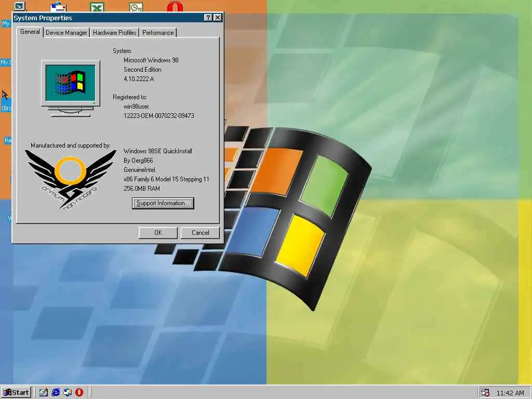Close the System Properties window
Image resolution: width=532 pixels, height=399 pixels.
pyautogui.click(x=218, y=18)
